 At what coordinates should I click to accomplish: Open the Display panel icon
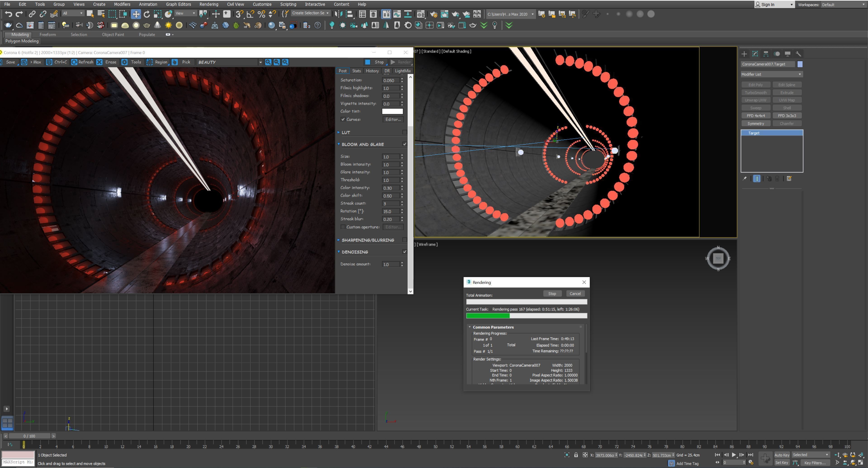coord(788,54)
